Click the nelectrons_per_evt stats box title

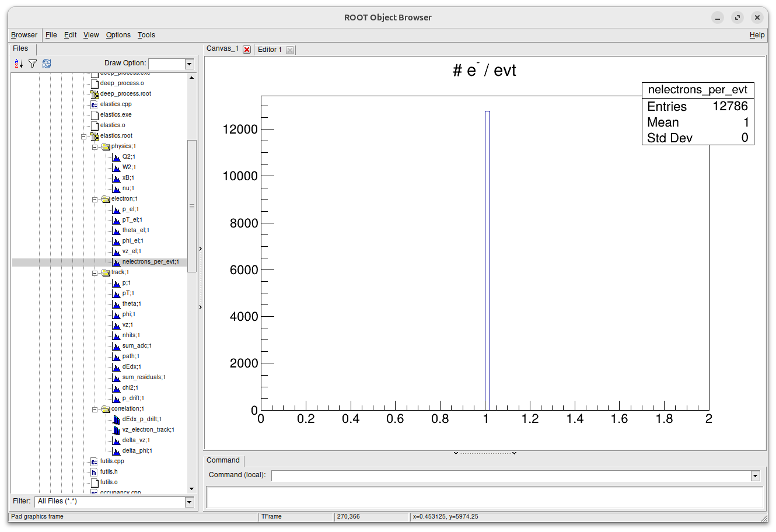tap(698, 90)
